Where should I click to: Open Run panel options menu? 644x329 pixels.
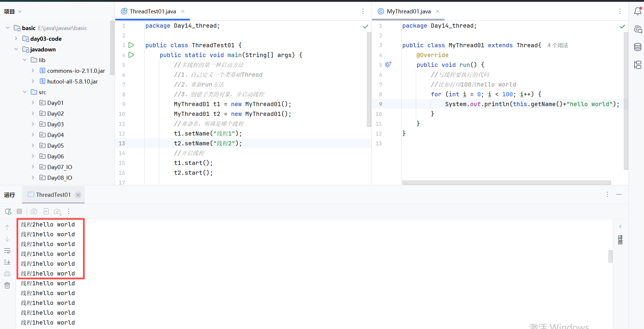607,194
